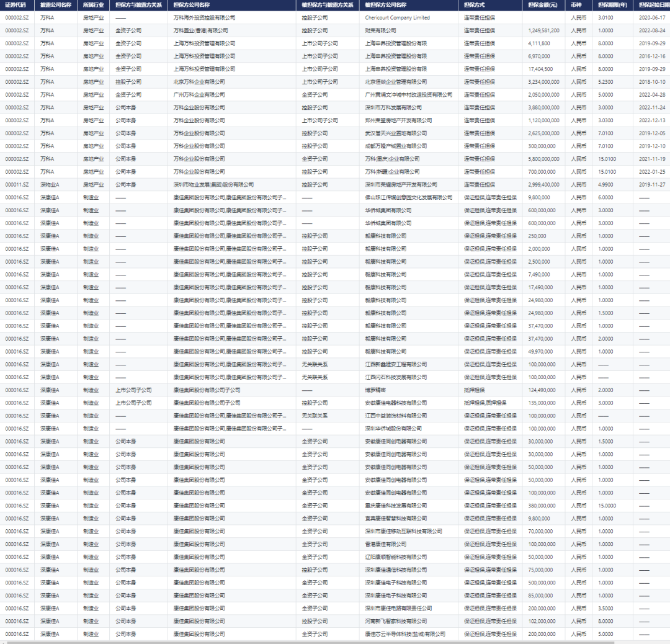Select the 康佳芯云半导体科技(盐城)有限公司 cell
The width and height of the screenshot is (670, 644).
pyautogui.click(x=405, y=633)
